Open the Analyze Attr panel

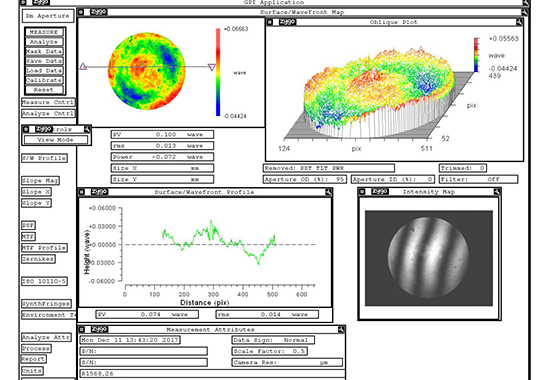46,338
